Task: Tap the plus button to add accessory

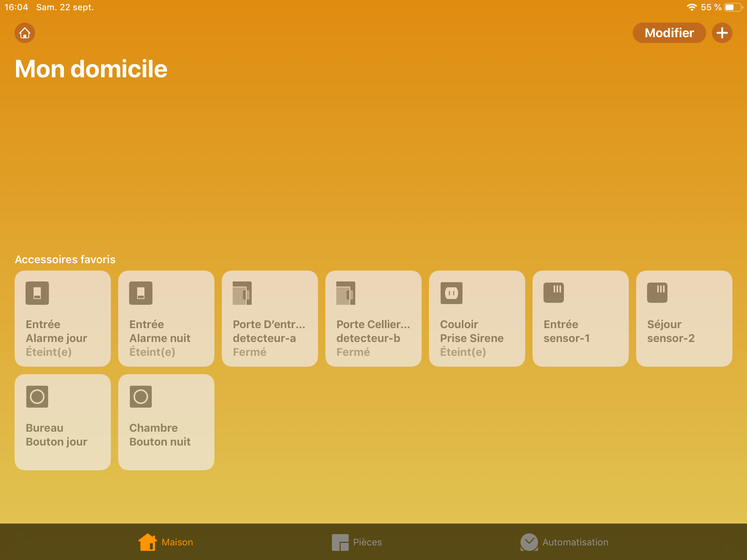Action: [722, 33]
